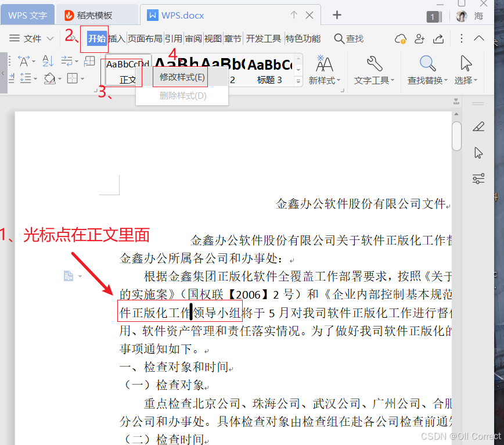Click the 选择 selection button

tap(466, 70)
